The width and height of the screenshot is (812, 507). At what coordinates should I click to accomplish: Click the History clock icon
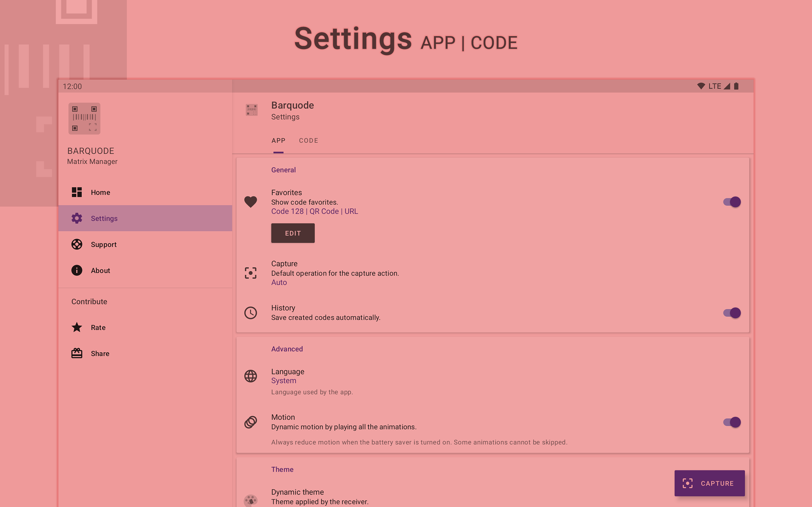click(x=251, y=312)
